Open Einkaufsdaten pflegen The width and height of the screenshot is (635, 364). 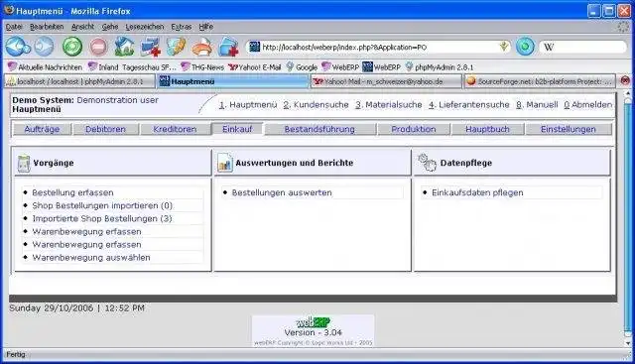pyautogui.click(x=477, y=192)
